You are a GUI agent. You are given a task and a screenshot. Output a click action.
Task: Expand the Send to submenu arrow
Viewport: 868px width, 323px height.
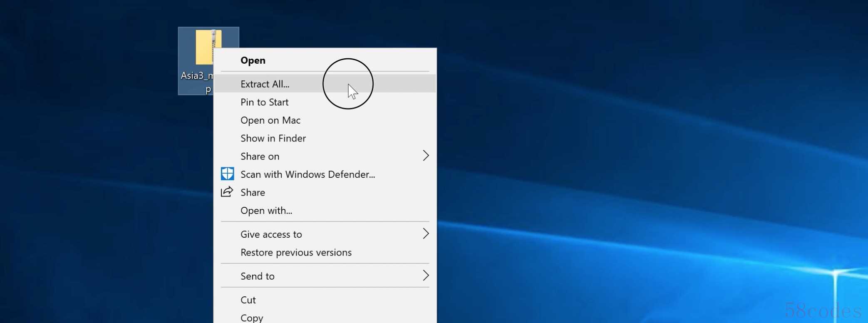[x=425, y=276]
